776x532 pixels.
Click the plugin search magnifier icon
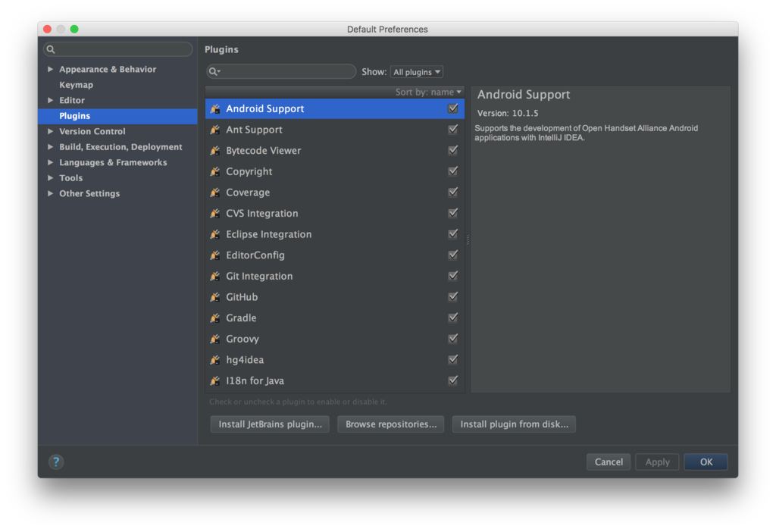coord(214,72)
